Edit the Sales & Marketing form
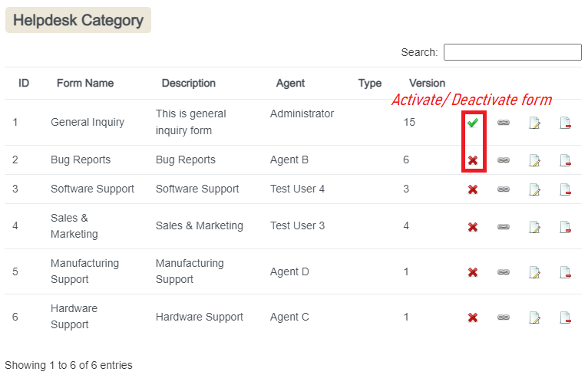This screenshot has height=375, width=588. [535, 227]
